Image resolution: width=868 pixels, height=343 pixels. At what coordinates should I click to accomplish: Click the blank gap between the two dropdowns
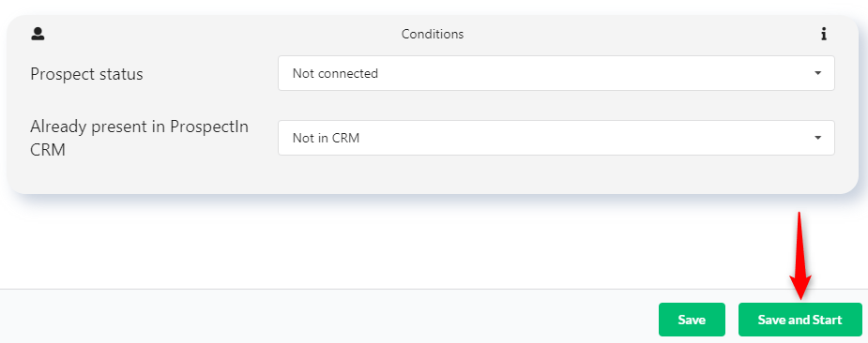pos(556,105)
